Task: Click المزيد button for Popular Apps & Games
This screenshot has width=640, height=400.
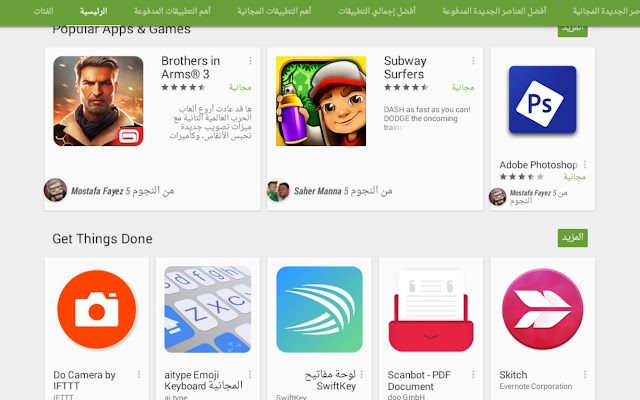Action: point(573,30)
